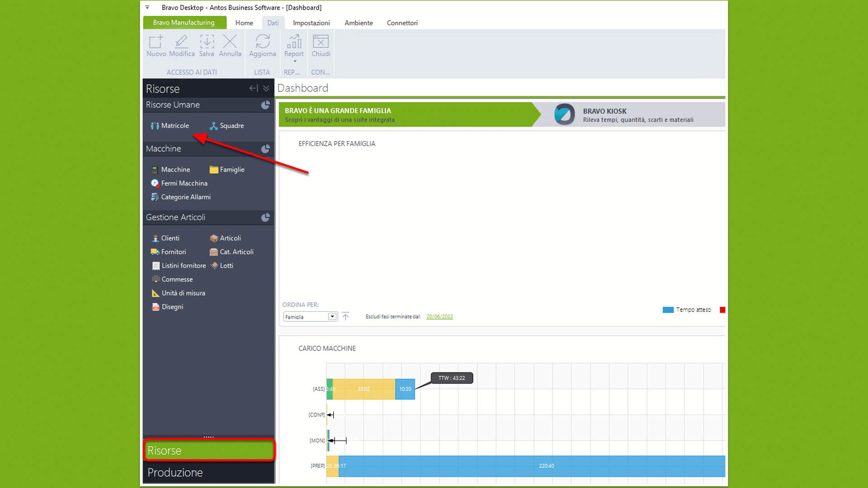Open Fermi Macchina

point(179,183)
